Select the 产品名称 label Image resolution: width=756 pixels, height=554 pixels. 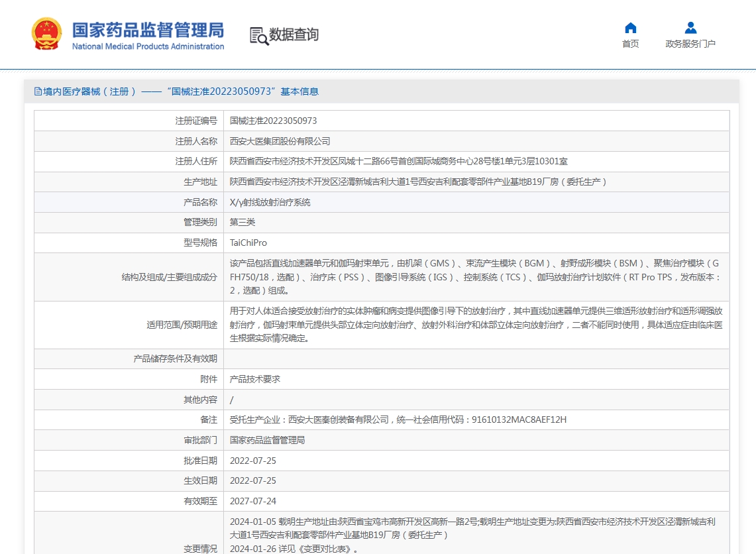coord(201,203)
